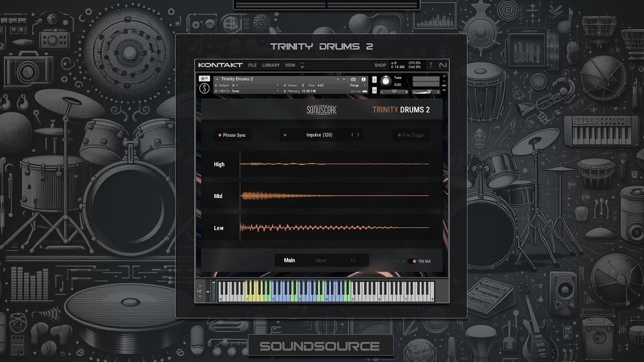Mute the instrument with the M button
Viewport: 644px width, 362px height.
(374, 90)
